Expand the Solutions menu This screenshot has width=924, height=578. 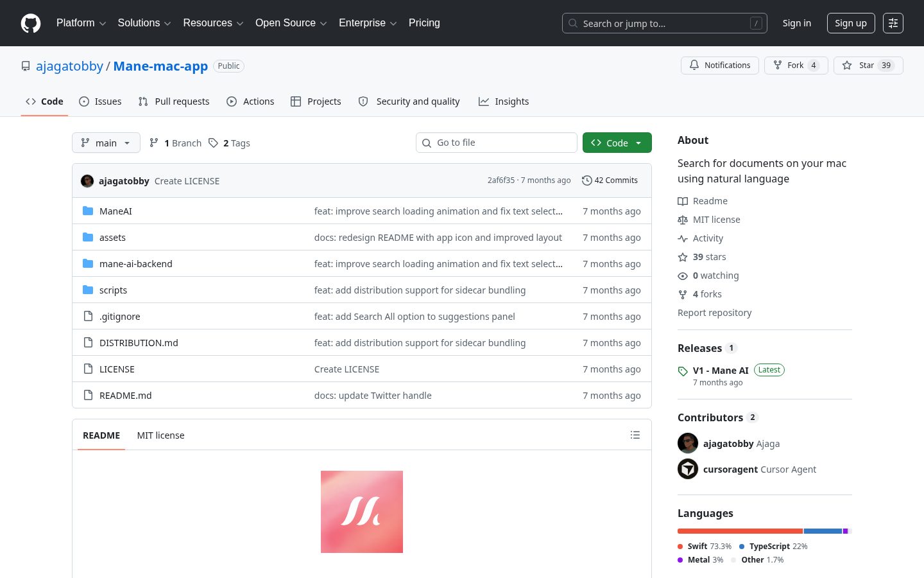coord(144,23)
